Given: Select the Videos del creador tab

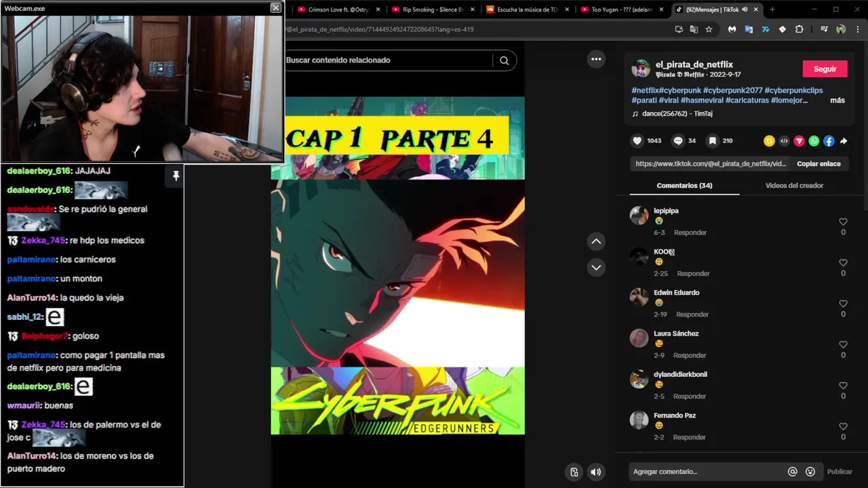Looking at the screenshot, I should 794,186.
